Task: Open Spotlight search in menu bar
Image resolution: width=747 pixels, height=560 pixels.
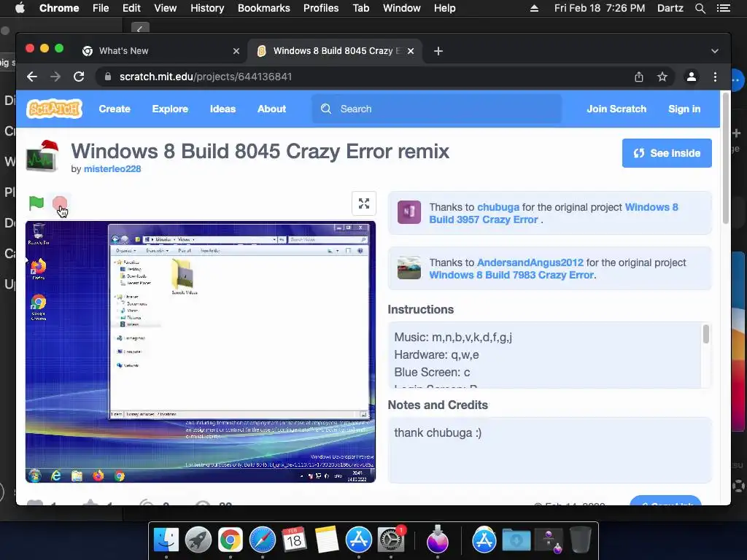Action: click(x=700, y=8)
